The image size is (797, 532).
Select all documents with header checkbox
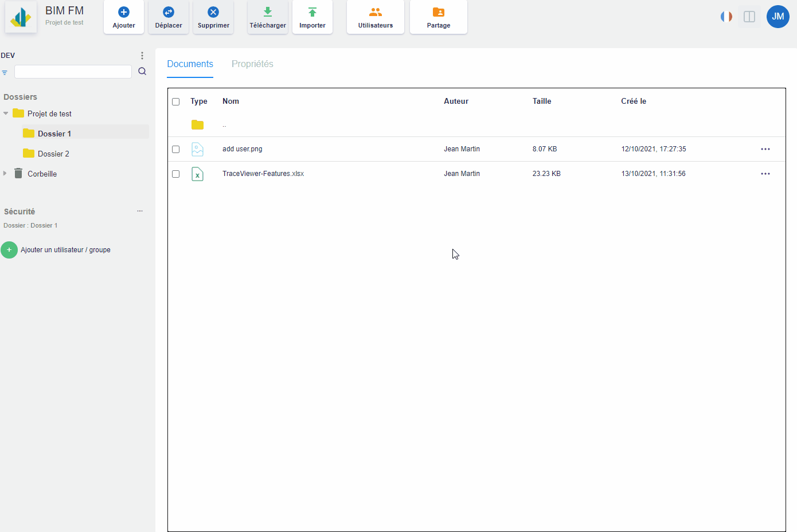176,101
